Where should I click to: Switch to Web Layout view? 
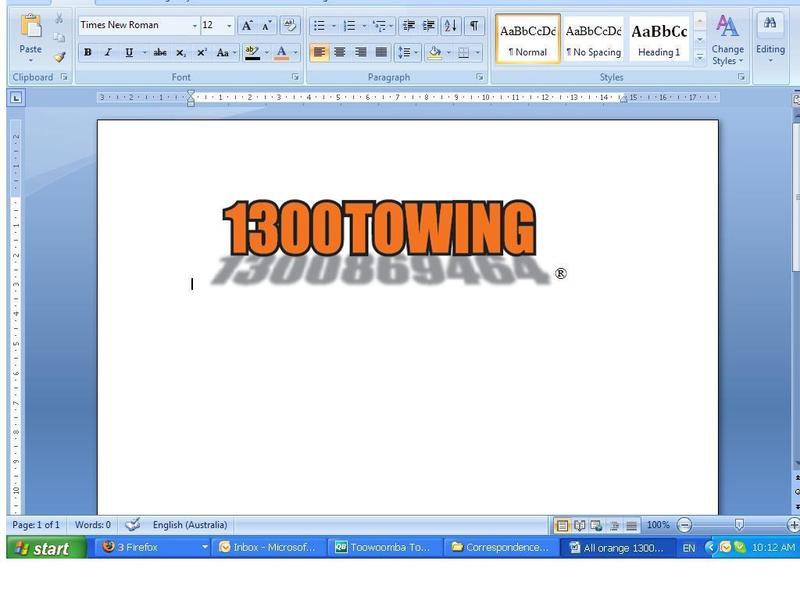coord(596,525)
